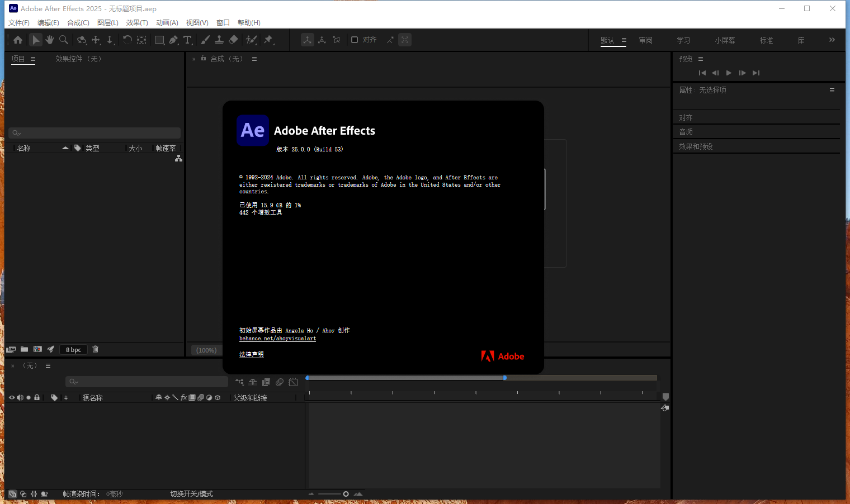850x504 pixels.
Task: Switch to the 效果控件 tab
Action: pyautogui.click(x=78, y=59)
